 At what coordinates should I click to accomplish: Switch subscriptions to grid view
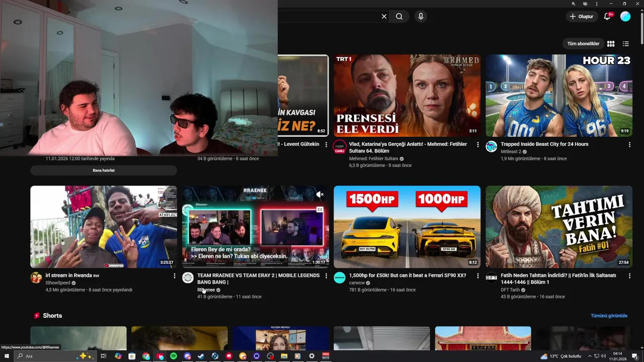point(611,44)
